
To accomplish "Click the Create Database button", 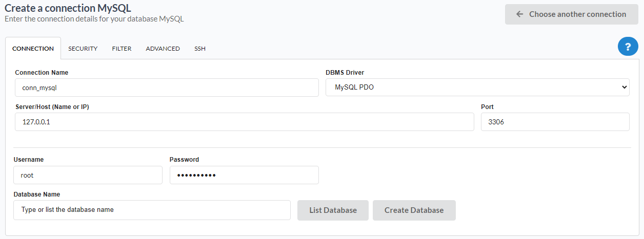I will tap(414, 210).
